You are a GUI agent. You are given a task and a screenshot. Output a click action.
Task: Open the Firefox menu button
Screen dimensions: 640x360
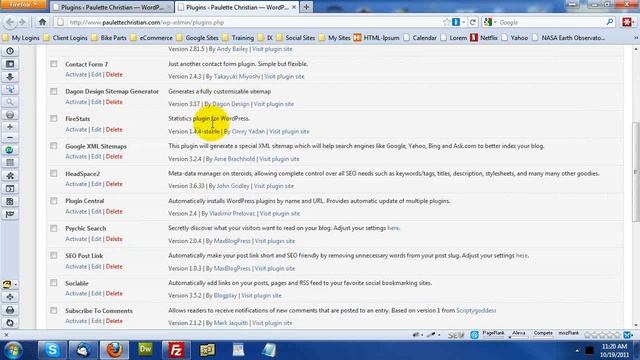point(23,4)
